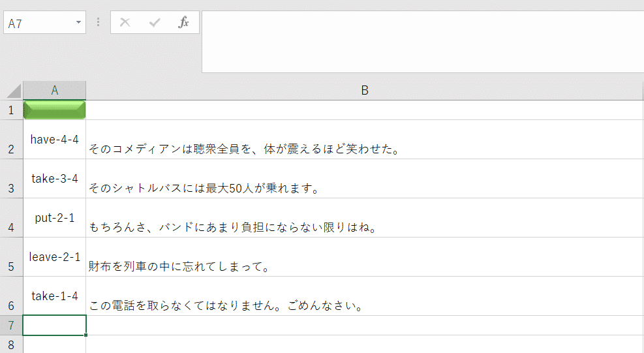Click the formula bar vertical dots handle
Viewport: 644px width, 353px height.
click(98, 22)
